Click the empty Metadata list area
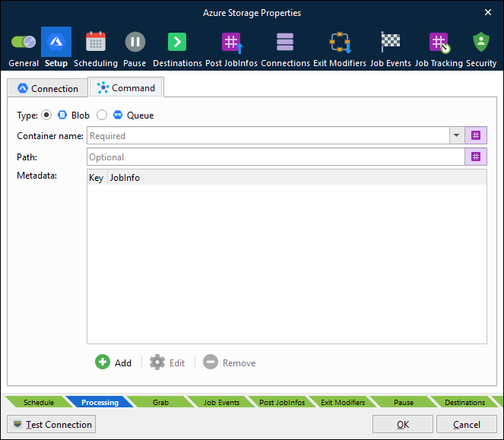The image size is (504, 440). [x=287, y=264]
